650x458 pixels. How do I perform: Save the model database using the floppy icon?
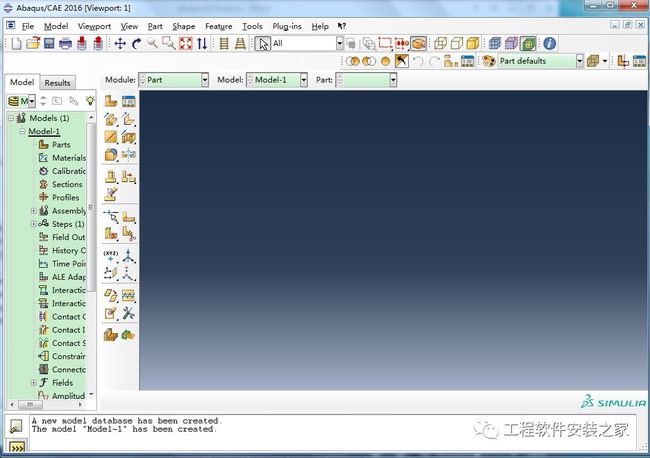coord(49,43)
